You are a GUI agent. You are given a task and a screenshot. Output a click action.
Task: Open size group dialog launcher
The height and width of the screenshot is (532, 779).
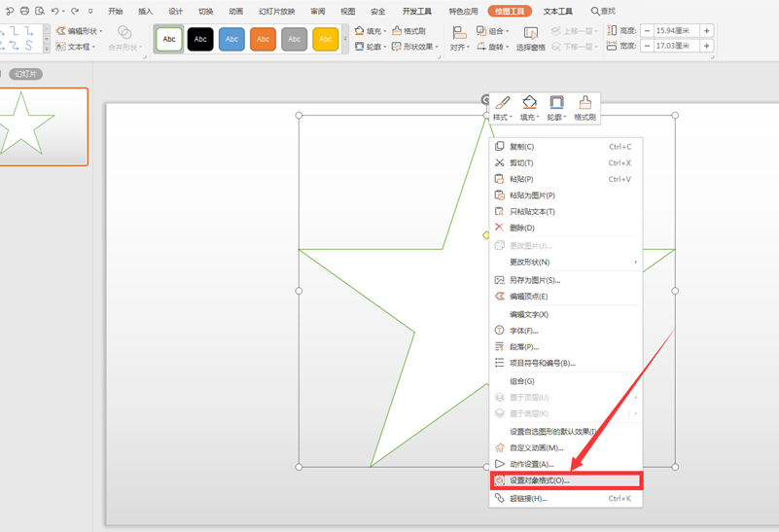(x=713, y=57)
